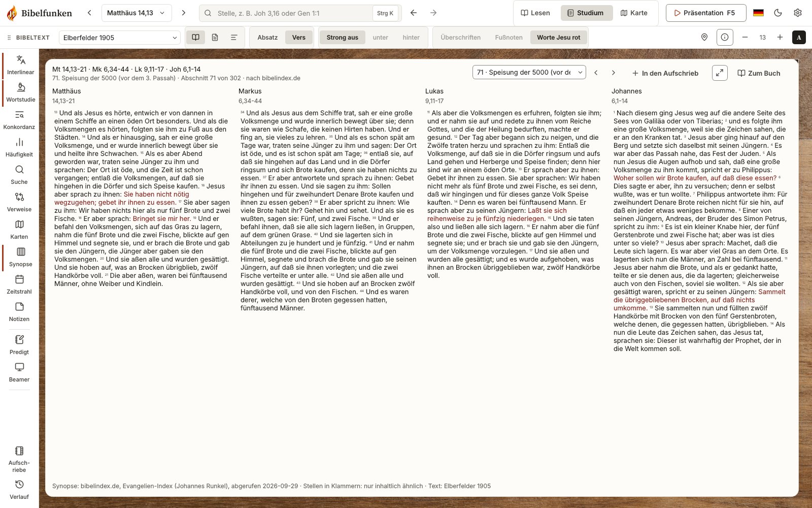
Task: Open the Suche sidebar tool
Action: 19,175
